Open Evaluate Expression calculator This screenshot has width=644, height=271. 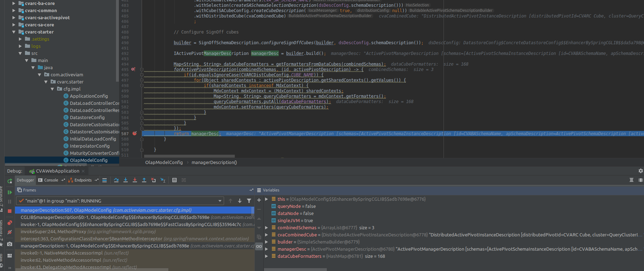point(174,180)
